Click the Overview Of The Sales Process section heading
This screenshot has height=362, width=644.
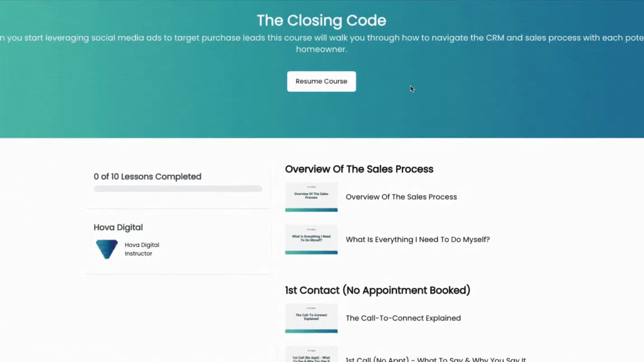359,169
